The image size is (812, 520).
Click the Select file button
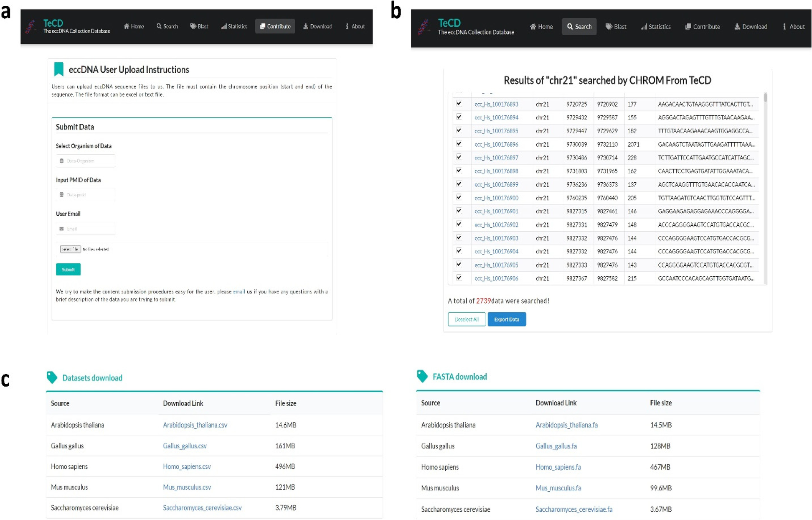70,249
